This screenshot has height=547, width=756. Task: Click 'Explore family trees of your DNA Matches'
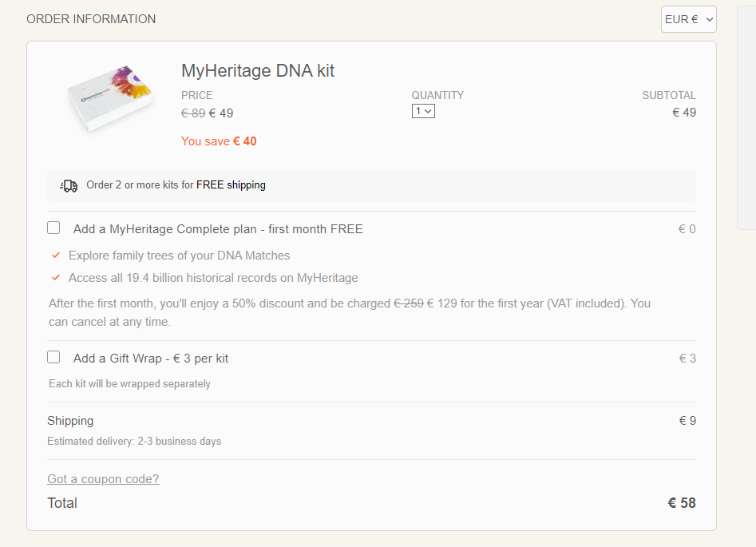[180, 256]
